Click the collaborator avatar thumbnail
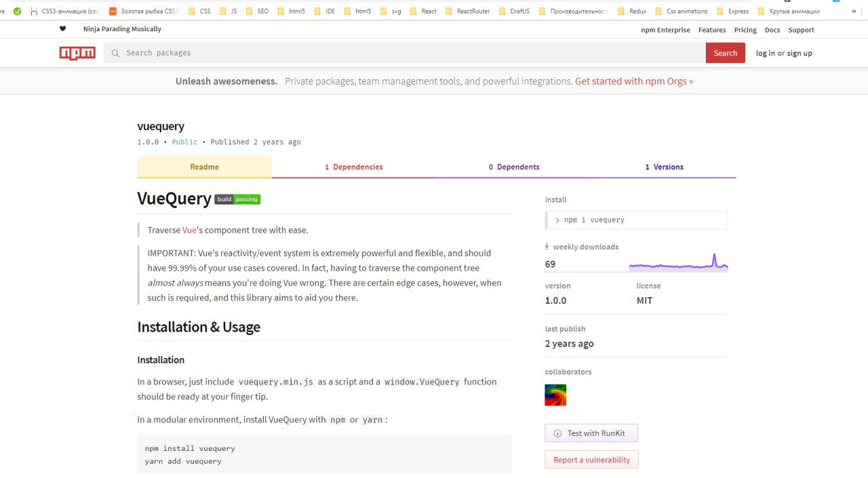This screenshot has width=868, height=478. [555, 395]
